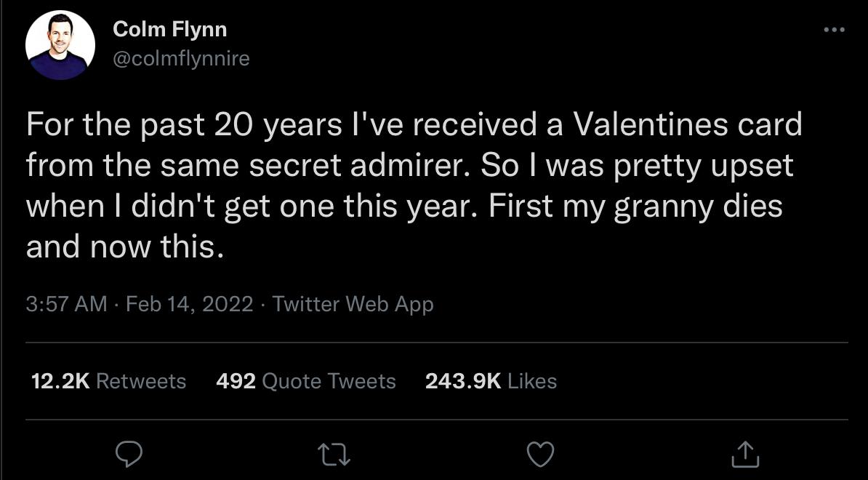The image size is (868, 480).
Task: View the 243.9K Likes list
Action: [463, 381]
